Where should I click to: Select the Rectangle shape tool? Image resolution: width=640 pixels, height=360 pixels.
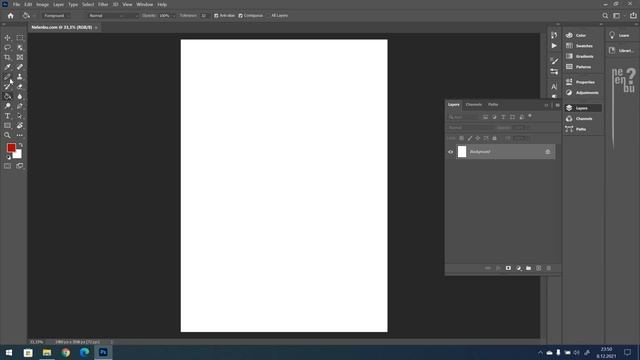7,126
